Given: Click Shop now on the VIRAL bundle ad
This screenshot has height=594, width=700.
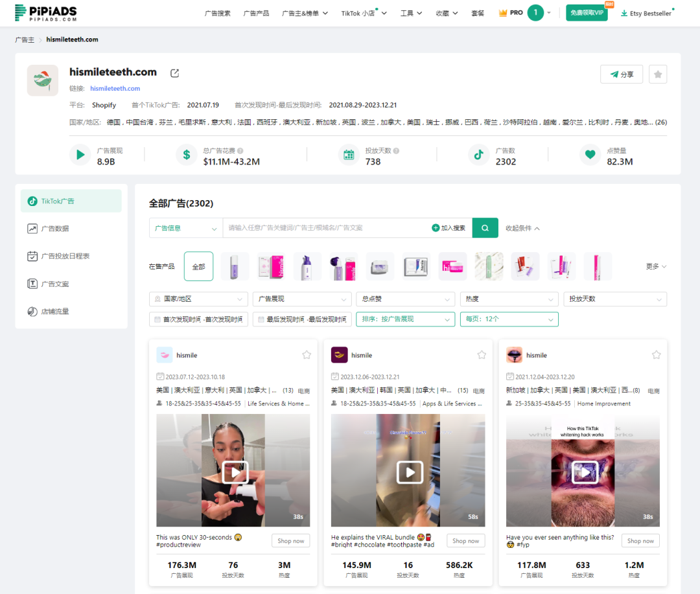Looking at the screenshot, I should click(465, 541).
